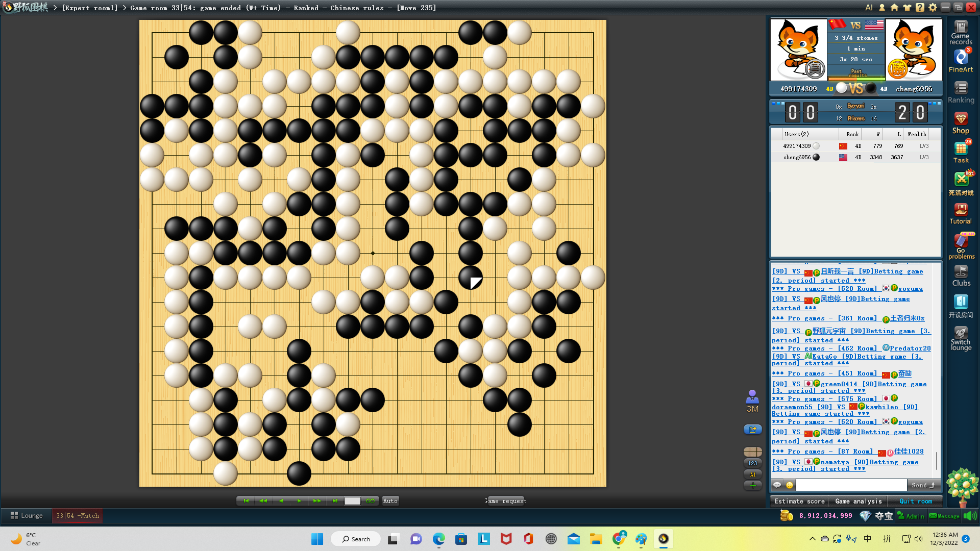Select user cheng6956 in the users list
This screenshot has width=980, height=551.
point(855,157)
